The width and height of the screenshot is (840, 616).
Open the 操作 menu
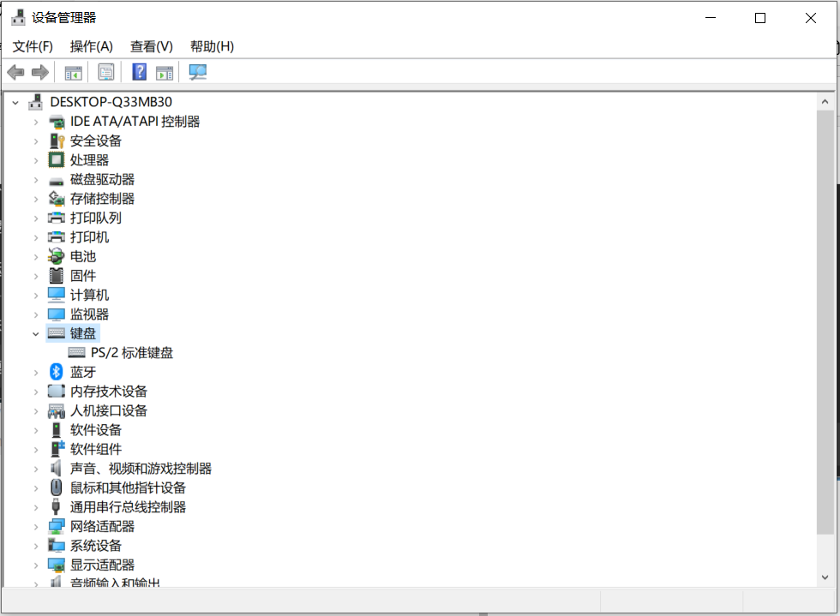(91, 46)
